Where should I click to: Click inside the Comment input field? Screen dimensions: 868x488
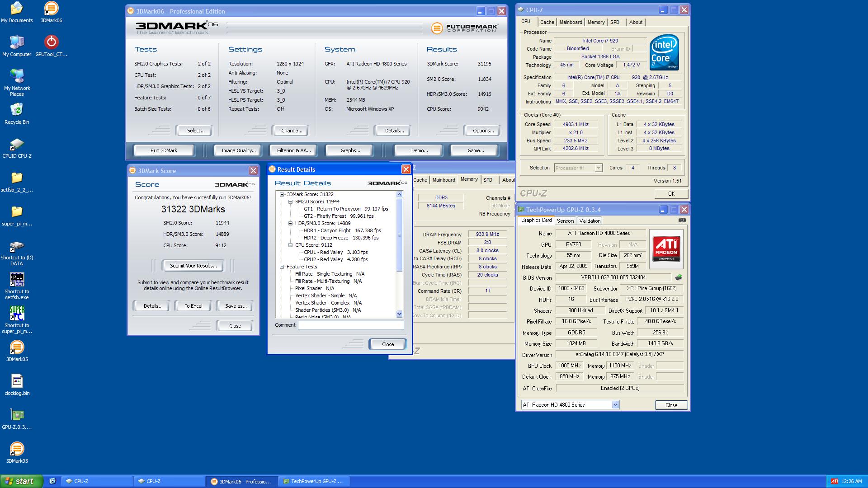pyautogui.click(x=351, y=325)
